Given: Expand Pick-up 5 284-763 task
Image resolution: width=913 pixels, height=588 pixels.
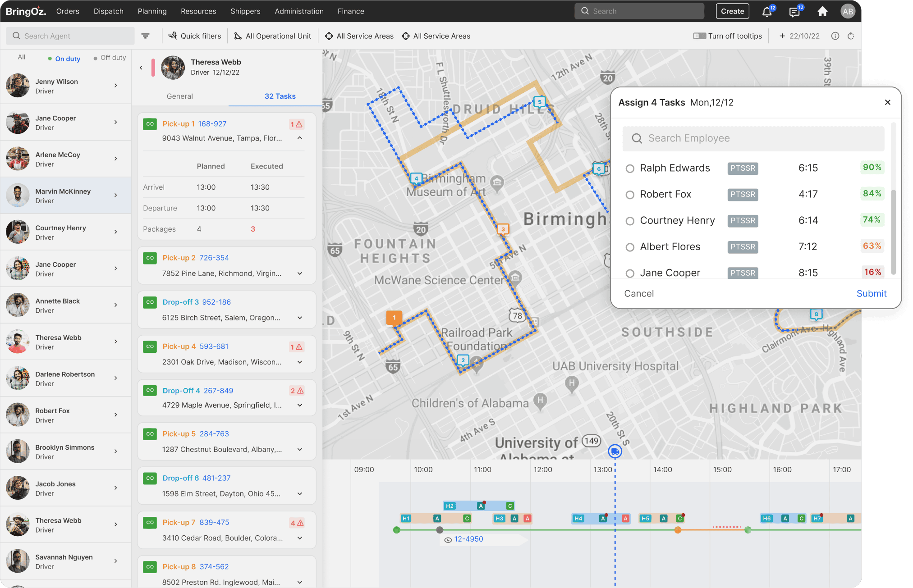Looking at the screenshot, I should point(300,450).
